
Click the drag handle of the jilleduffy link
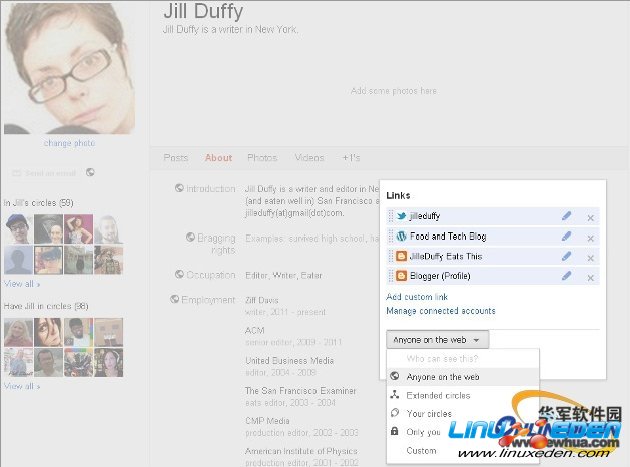click(390, 216)
